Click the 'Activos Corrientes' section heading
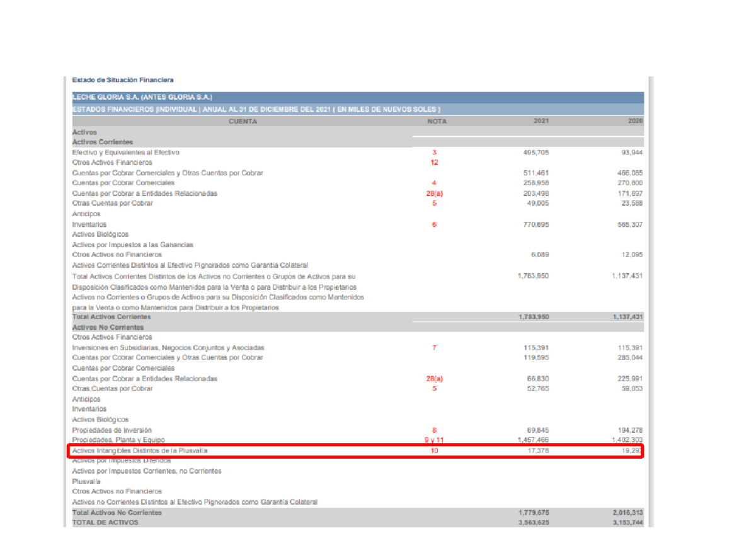The width and height of the screenshot is (756, 535). (x=103, y=142)
